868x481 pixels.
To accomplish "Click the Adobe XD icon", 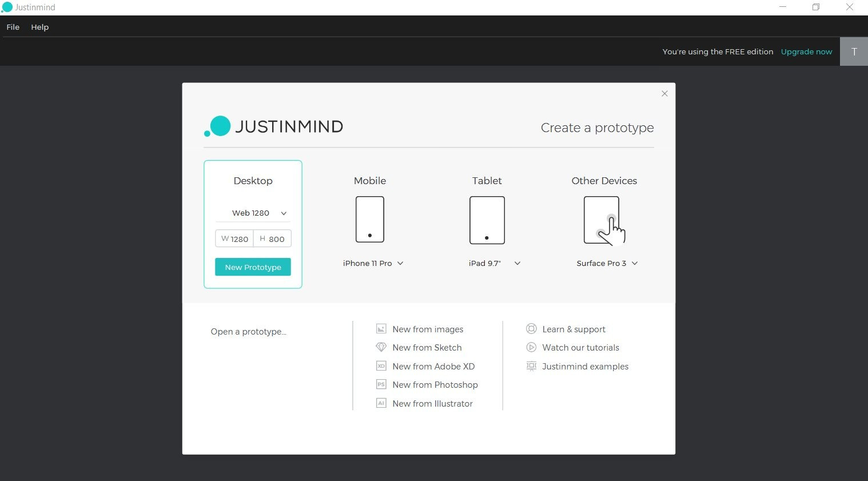I will click(381, 366).
